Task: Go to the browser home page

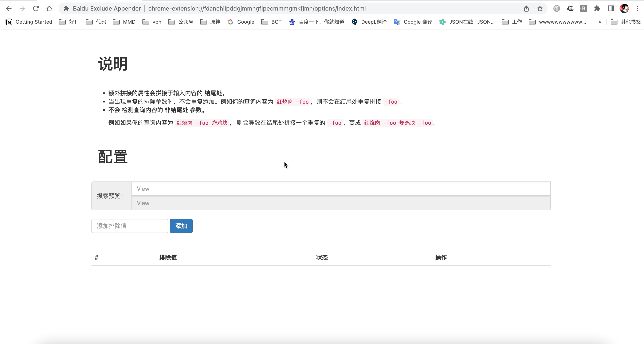Action: click(x=49, y=8)
